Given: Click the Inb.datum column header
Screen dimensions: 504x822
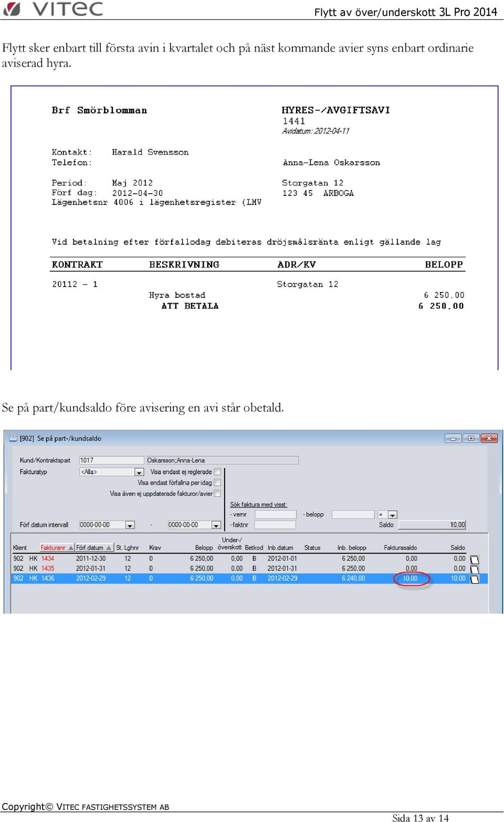Looking at the screenshot, I should coord(280,548).
